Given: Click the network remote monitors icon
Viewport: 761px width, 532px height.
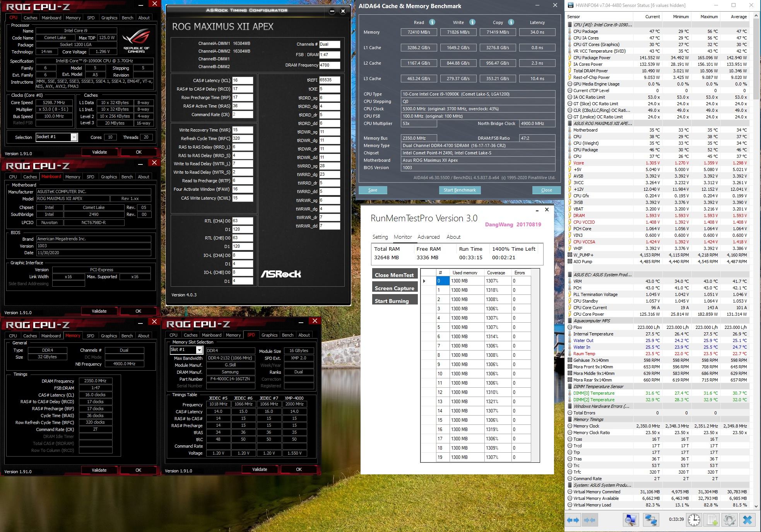Looking at the screenshot, I should (x=651, y=520).
